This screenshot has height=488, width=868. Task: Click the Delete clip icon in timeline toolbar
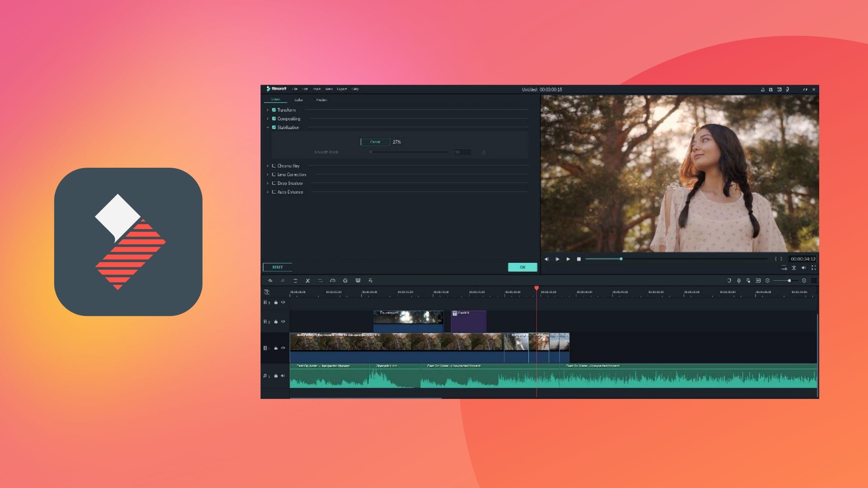click(x=295, y=281)
